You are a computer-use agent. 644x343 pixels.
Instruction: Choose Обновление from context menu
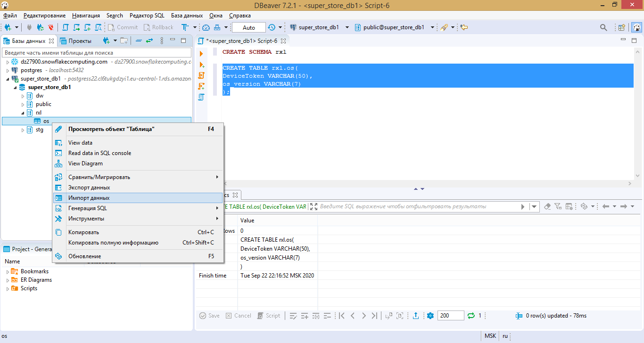(138, 256)
